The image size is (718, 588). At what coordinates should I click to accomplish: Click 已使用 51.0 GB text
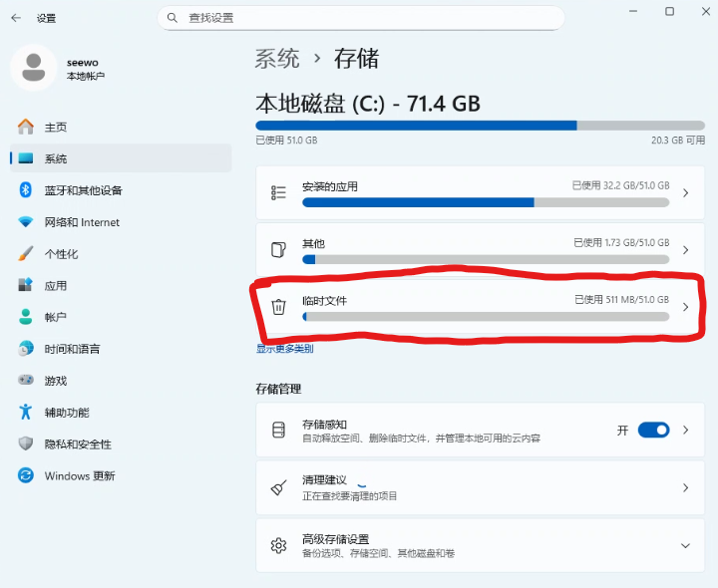286,140
